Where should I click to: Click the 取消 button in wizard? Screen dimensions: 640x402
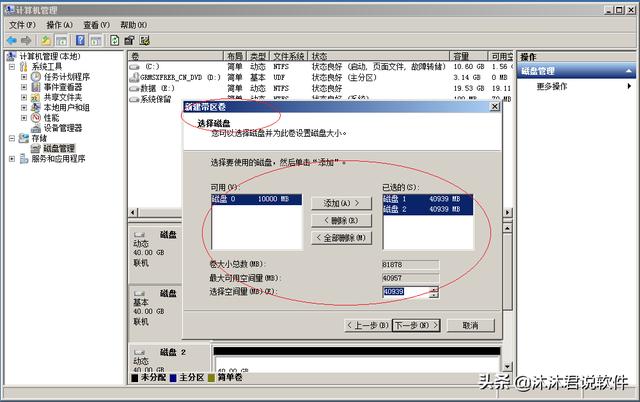pyautogui.click(x=471, y=325)
